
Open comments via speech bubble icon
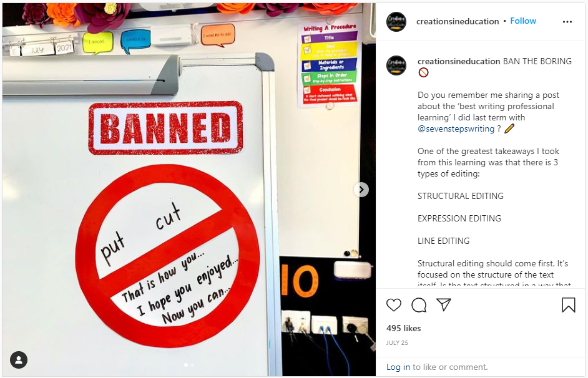[x=418, y=305]
